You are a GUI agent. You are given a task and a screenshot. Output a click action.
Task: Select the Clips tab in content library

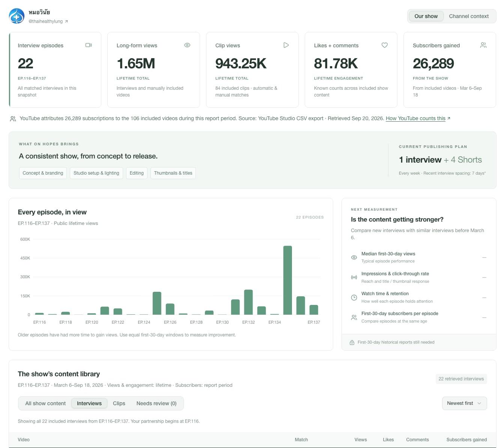click(119, 403)
